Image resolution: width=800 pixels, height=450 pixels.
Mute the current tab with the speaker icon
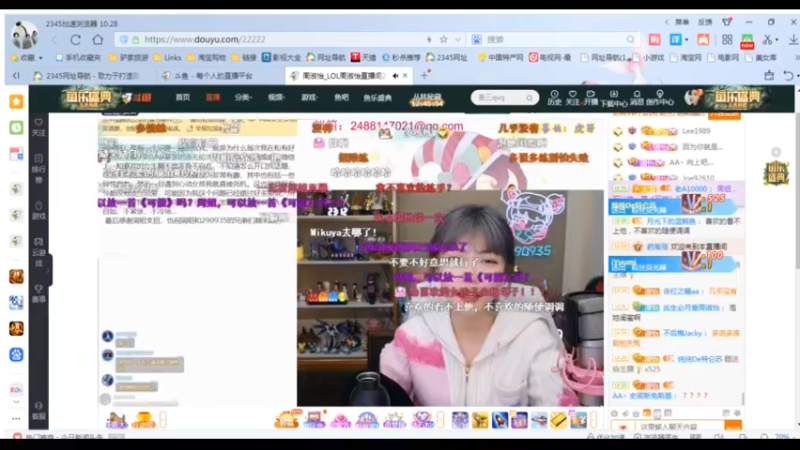[395, 76]
